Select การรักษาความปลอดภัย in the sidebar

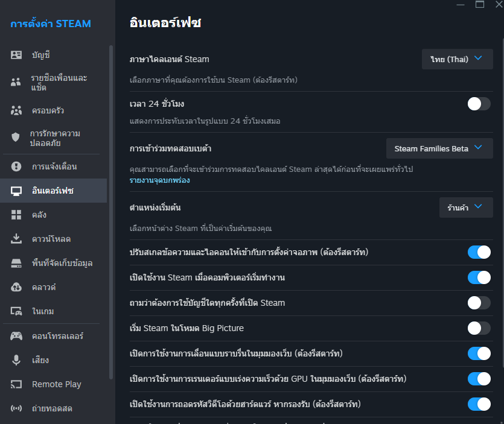pos(53,138)
